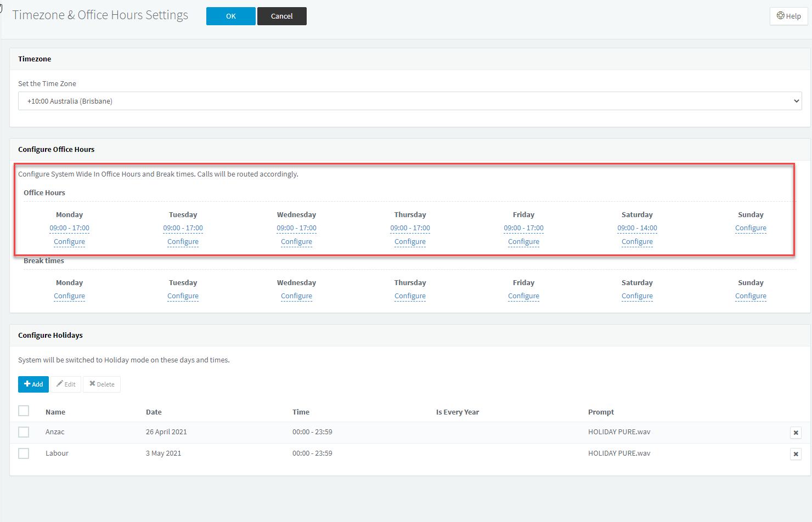
Task: Add a new holiday with the plus button
Action: [x=33, y=384]
